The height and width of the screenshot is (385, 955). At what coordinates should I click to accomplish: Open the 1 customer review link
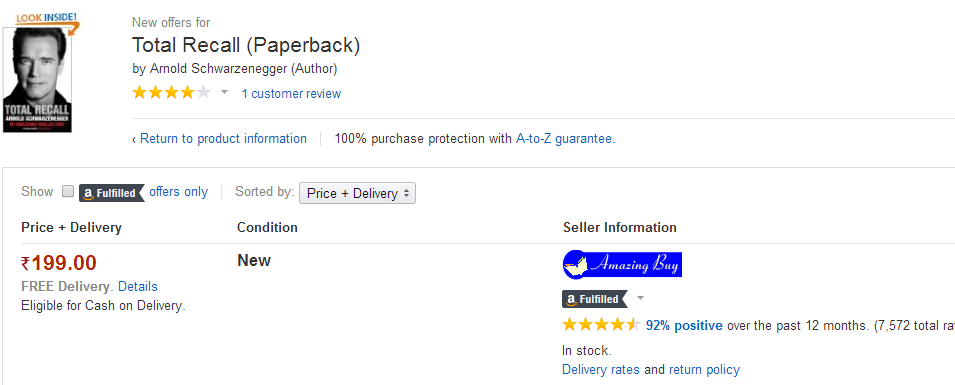pyautogui.click(x=291, y=94)
